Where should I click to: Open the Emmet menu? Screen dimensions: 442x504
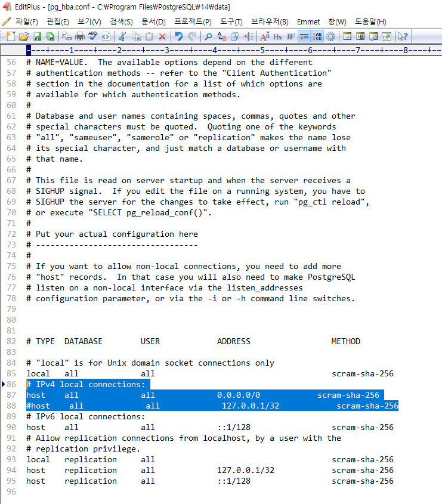point(308,22)
